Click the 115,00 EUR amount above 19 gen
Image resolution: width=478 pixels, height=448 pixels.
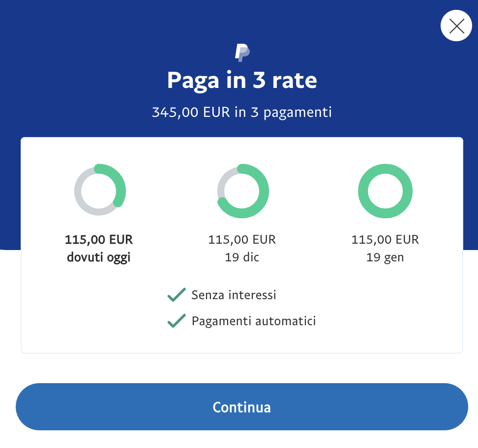coord(385,240)
